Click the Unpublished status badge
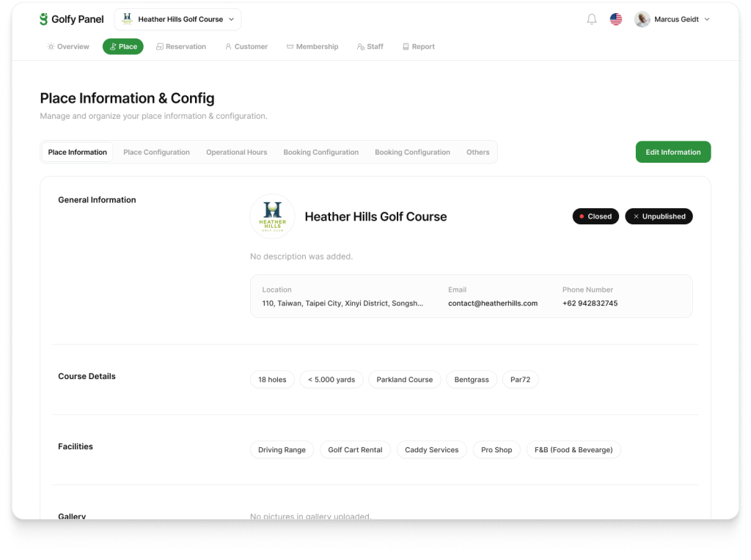 659,216
